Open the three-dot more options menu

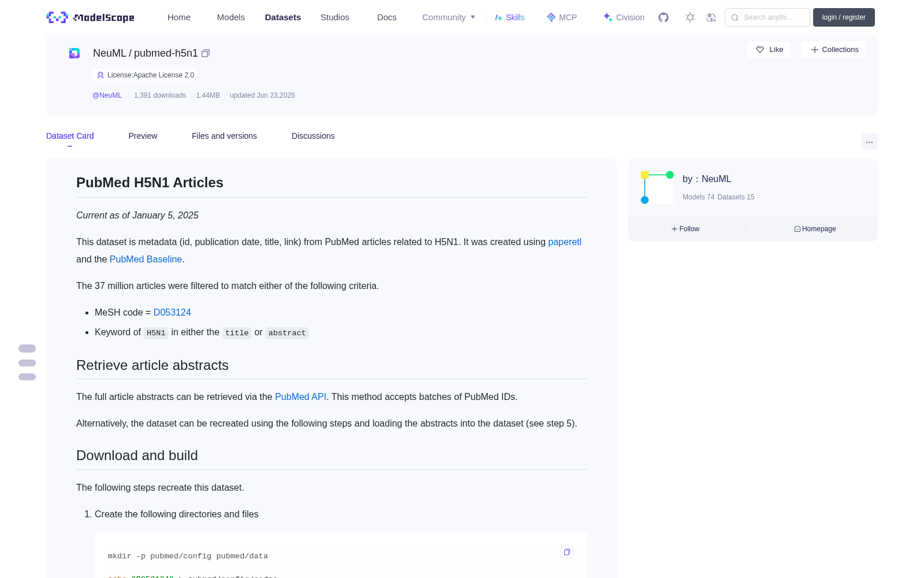(870, 142)
